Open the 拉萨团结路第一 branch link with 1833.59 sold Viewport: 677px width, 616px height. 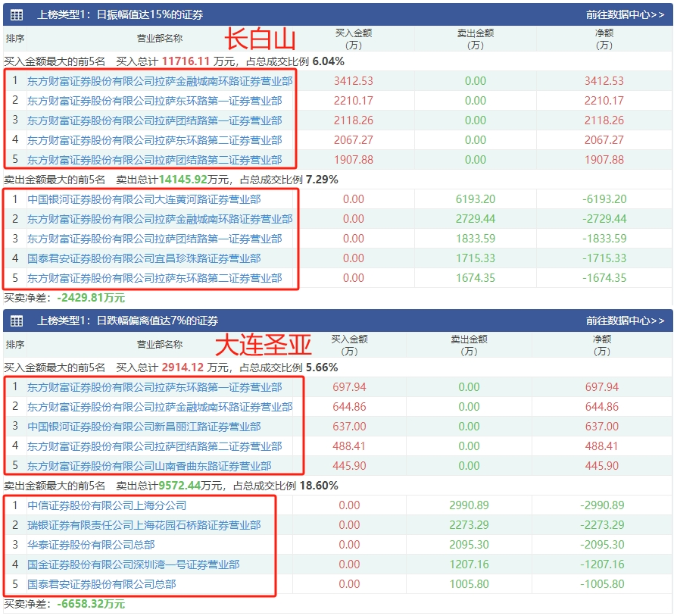point(154,239)
